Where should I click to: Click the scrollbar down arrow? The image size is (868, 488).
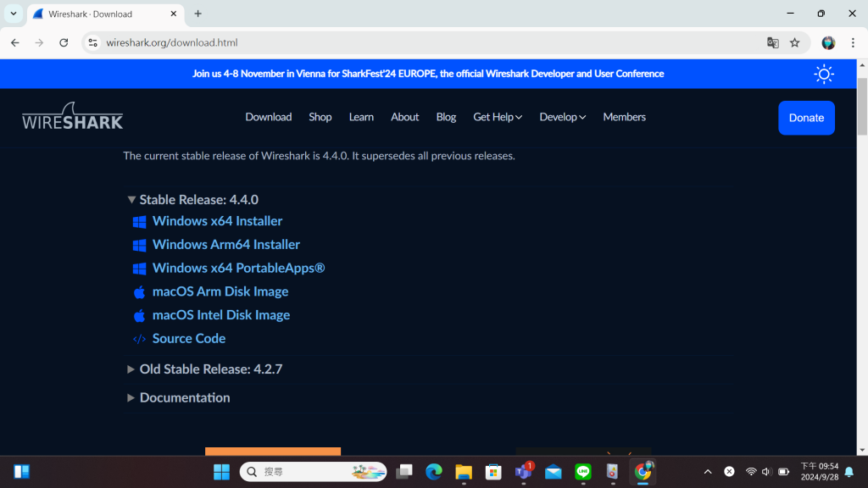coord(862,451)
